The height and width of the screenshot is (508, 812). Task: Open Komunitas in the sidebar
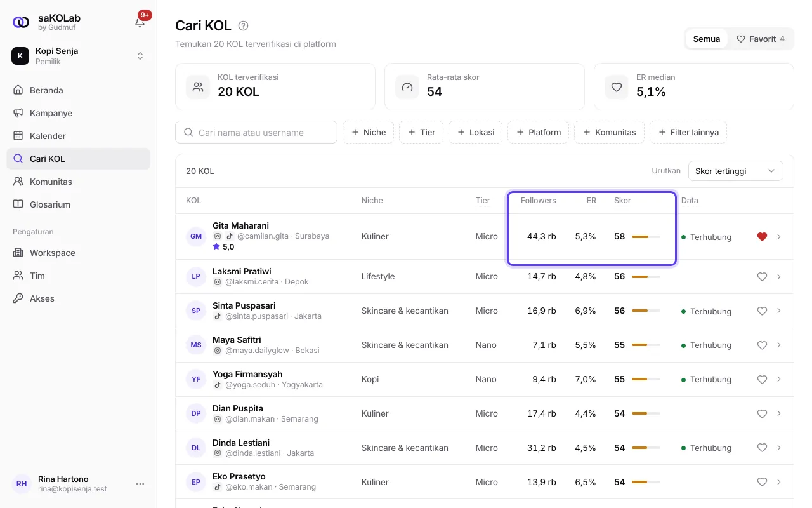click(78, 182)
